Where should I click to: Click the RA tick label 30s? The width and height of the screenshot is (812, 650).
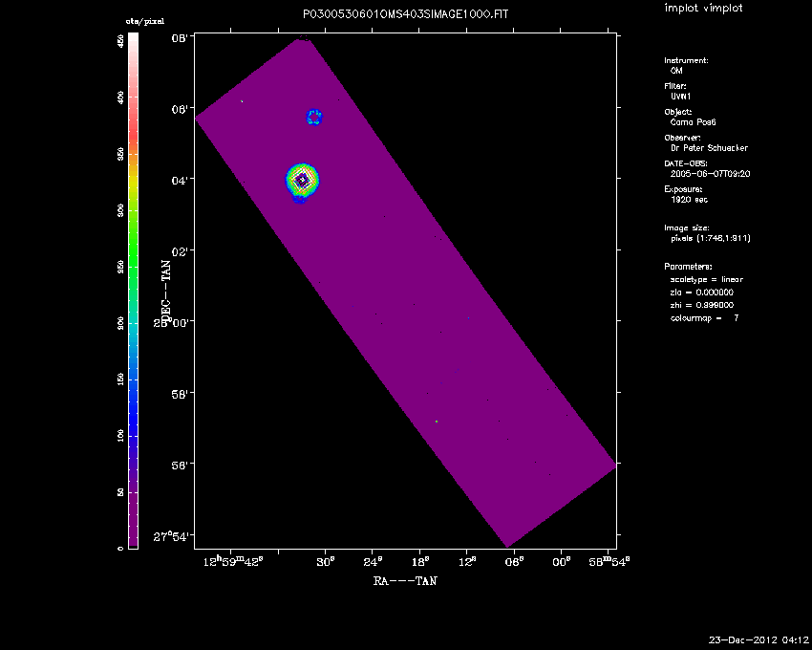coord(325,562)
